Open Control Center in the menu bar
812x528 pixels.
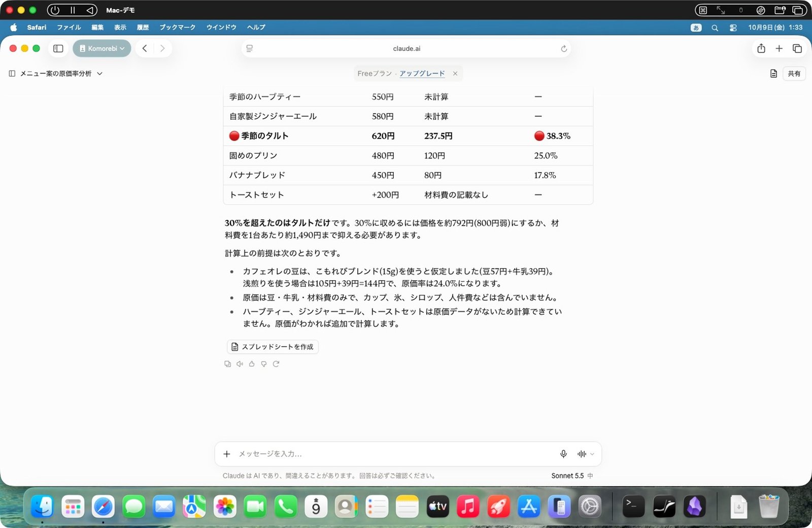(733, 28)
